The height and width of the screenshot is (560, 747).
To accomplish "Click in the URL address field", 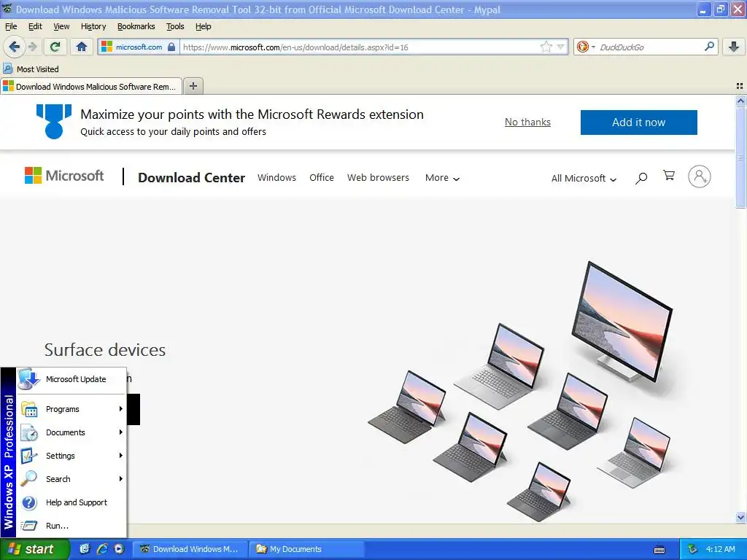I will coord(360,47).
